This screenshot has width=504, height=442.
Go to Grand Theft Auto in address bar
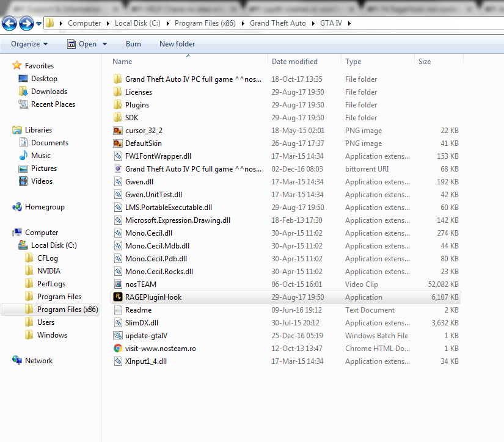pos(278,23)
